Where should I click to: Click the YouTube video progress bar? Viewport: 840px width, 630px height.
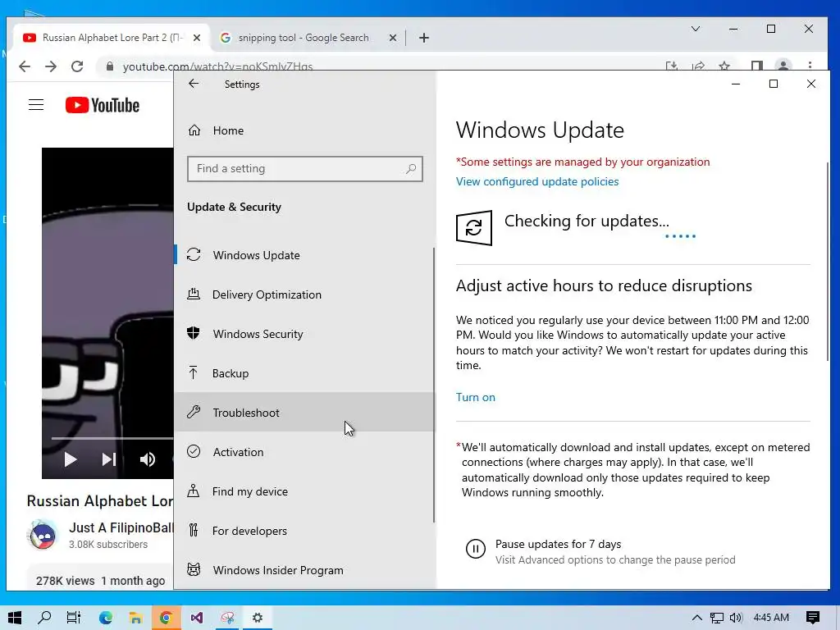[x=112, y=438]
